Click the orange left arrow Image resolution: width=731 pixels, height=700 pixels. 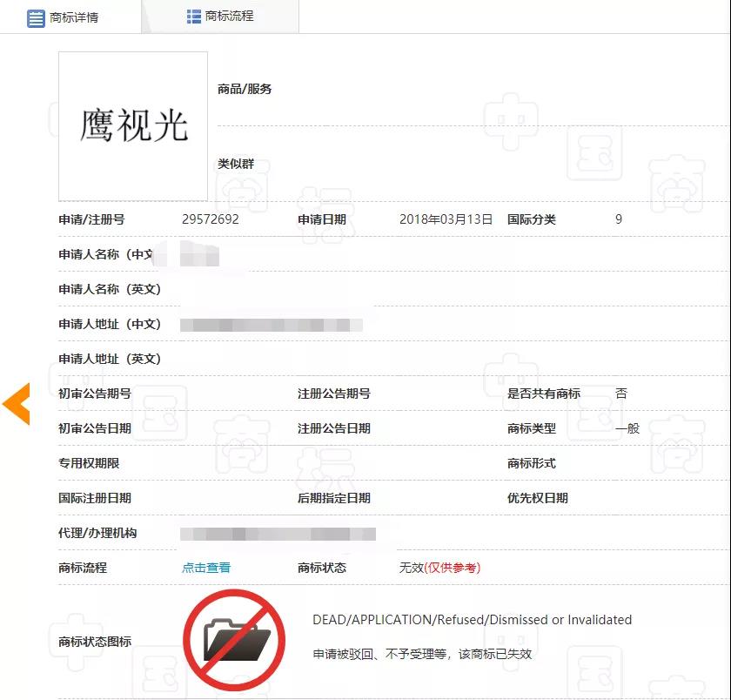(17, 404)
